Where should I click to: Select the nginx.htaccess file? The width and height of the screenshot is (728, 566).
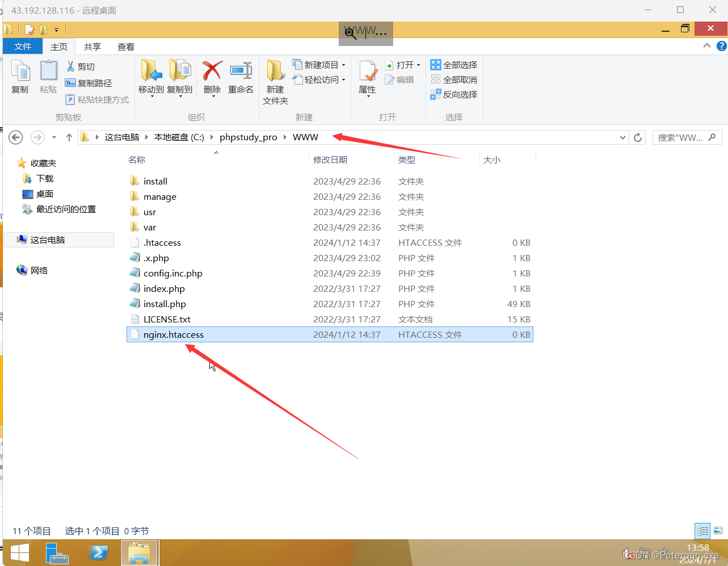[330, 334]
